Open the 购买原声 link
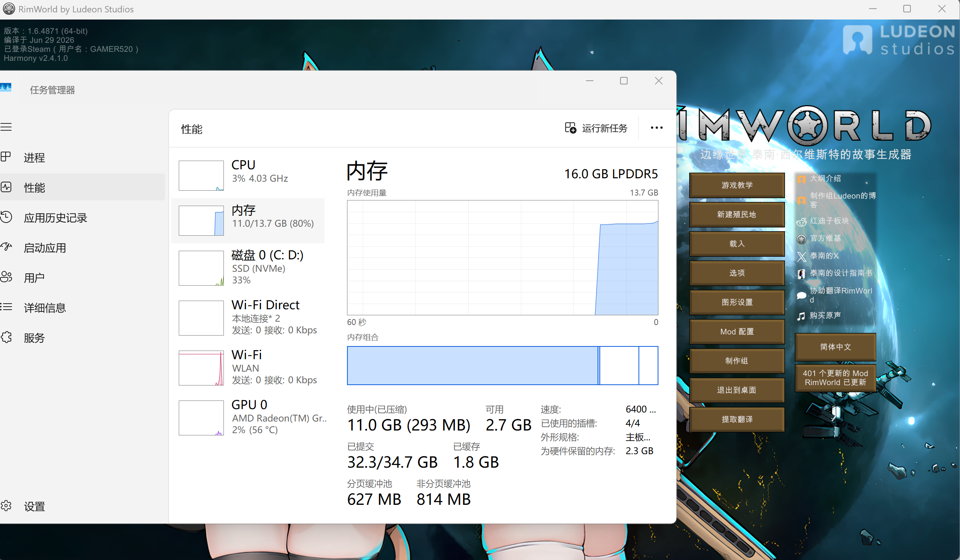 (825, 316)
